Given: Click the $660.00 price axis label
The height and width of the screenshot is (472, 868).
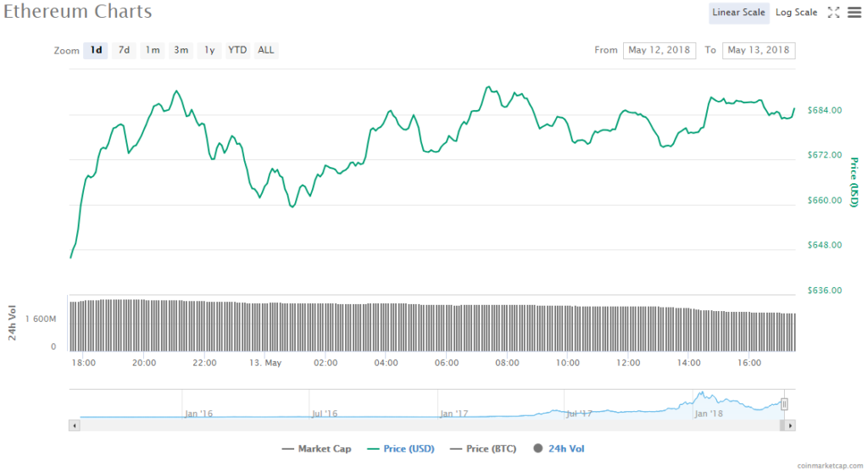Looking at the screenshot, I should pyautogui.click(x=824, y=200).
